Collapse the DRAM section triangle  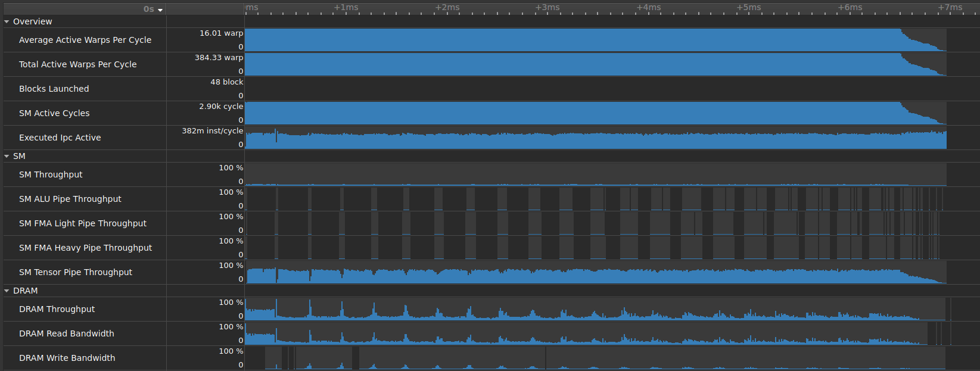pos(7,291)
